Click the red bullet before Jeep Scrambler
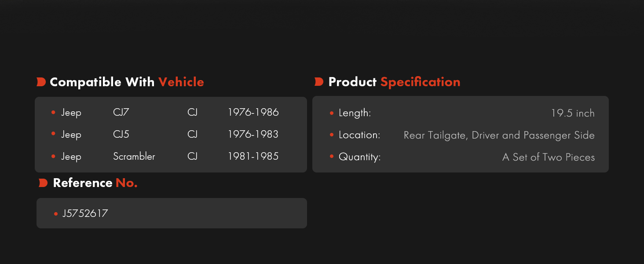644x264 pixels. coord(53,156)
